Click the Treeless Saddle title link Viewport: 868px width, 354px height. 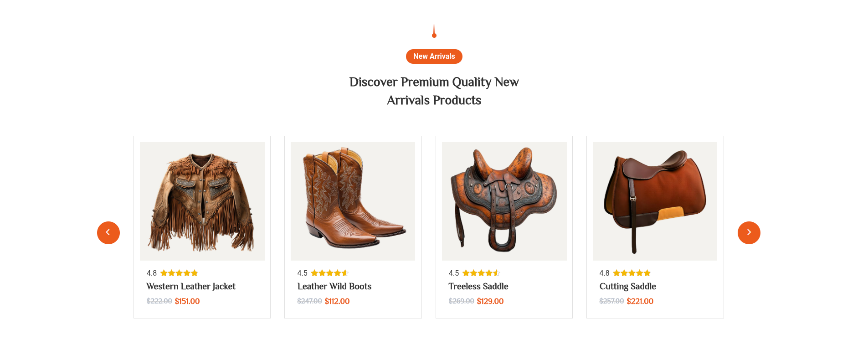tap(478, 287)
